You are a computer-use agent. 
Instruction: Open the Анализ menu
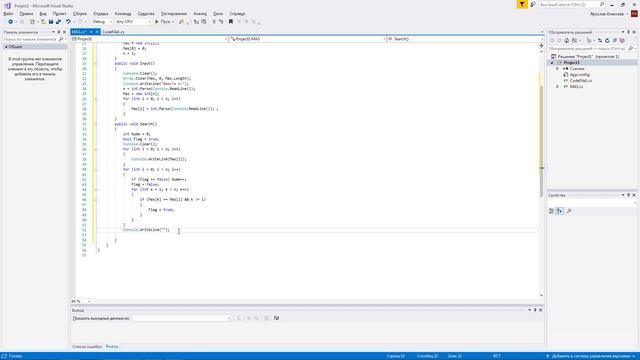coord(200,13)
